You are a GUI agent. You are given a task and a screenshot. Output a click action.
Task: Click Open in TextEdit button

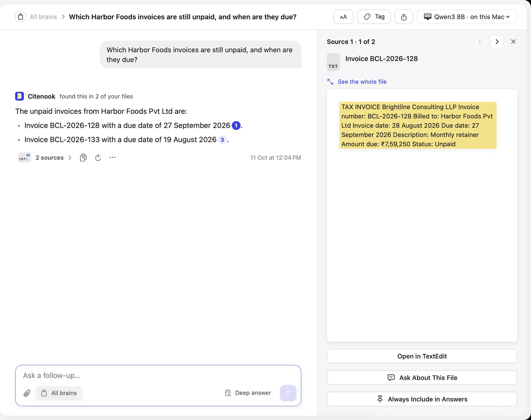click(x=422, y=356)
